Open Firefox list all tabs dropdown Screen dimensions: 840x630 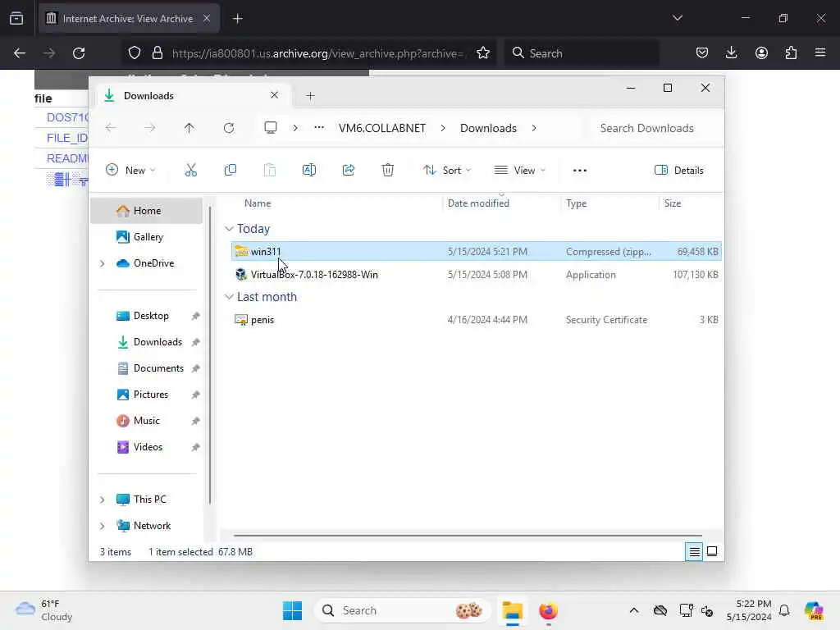677,18
